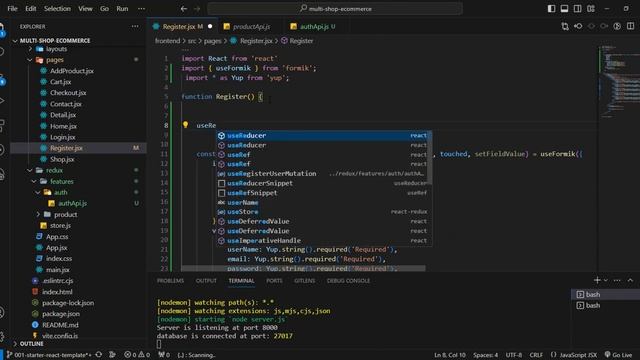The image size is (640, 360).
Task: Switch to OUTPUT panel tab
Action: (x=206, y=281)
